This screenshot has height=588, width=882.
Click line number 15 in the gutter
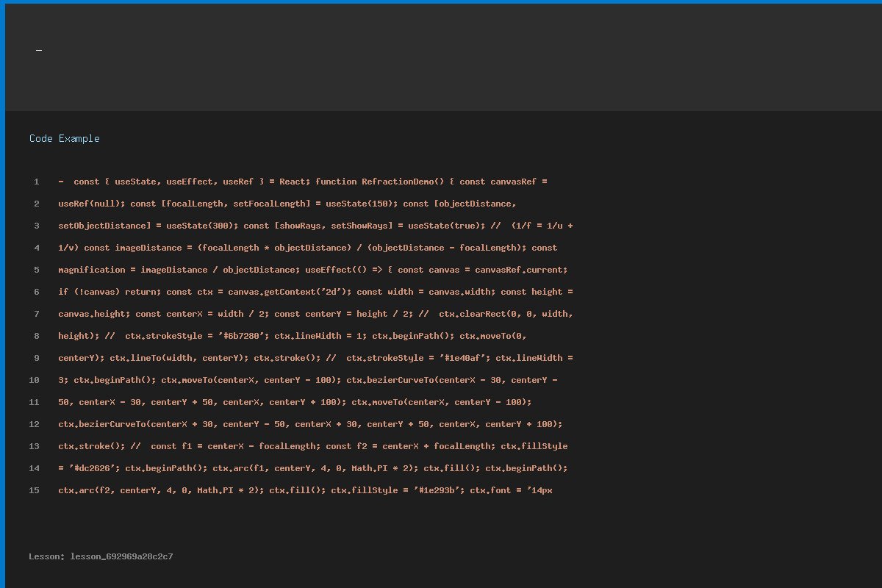pos(34,490)
